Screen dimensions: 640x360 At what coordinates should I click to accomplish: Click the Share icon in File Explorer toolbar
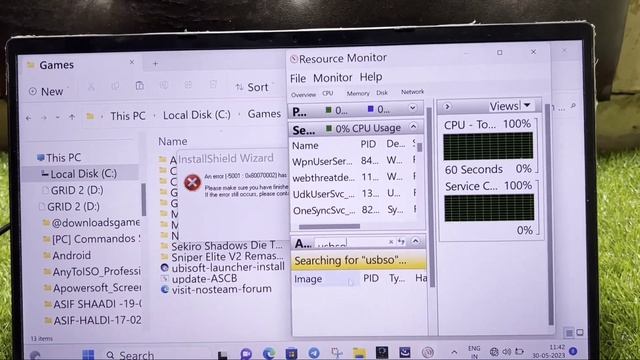click(188, 85)
